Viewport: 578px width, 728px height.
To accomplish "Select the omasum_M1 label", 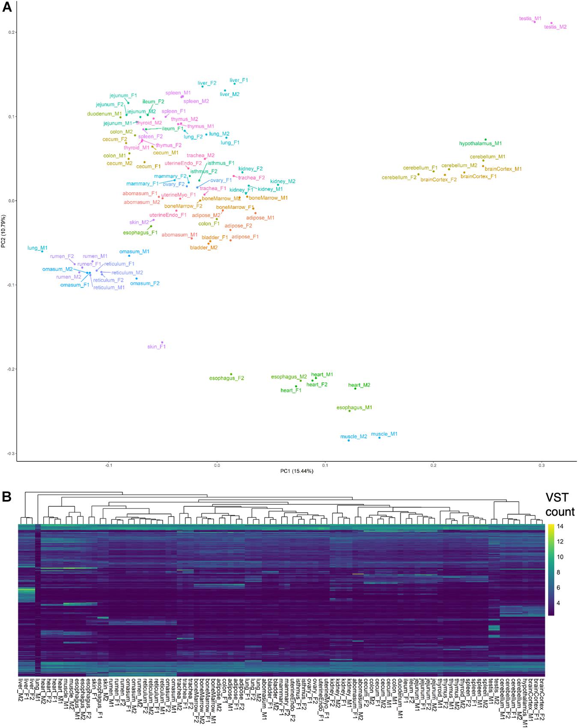I will (134, 252).
